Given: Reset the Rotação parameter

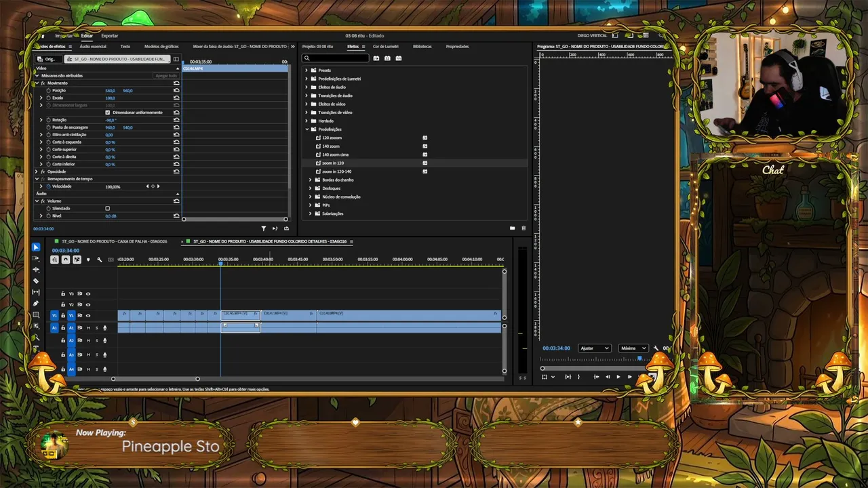Looking at the screenshot, I should click(176, 120).
